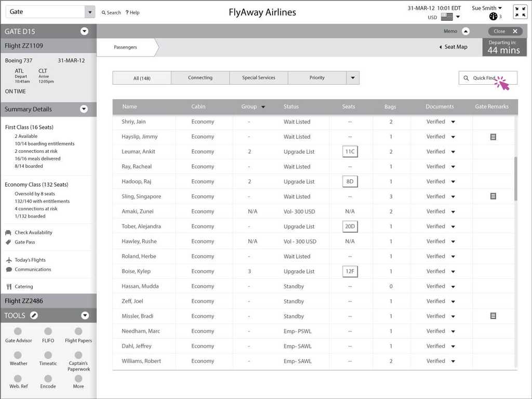Open the Special Services filter tab
532x399 pixels.
(258, 77)
